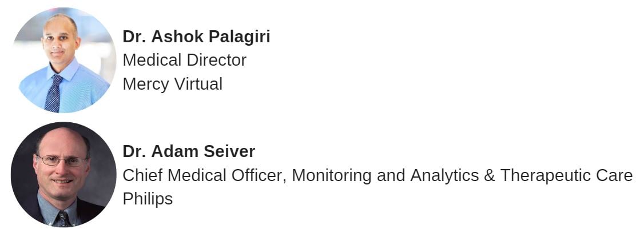Click Dr. Ashok Palagiri's profile photo
The height and width of the screenshot is (233, 644).
click(x=62, y=60)
